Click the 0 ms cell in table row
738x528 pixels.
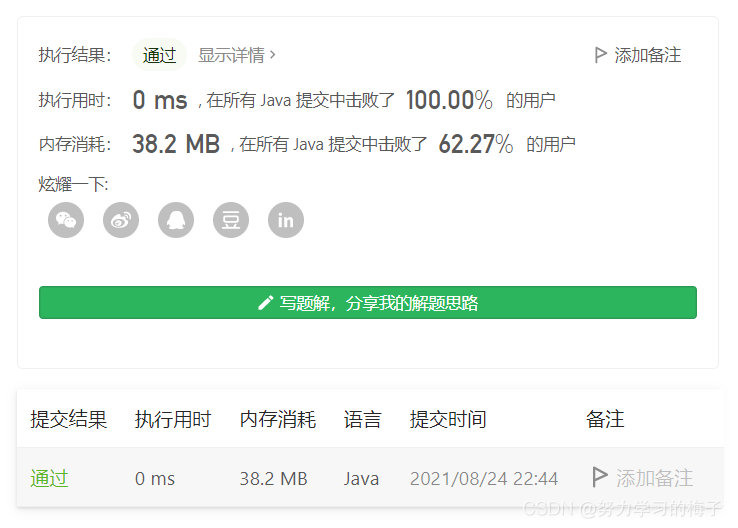coord(155,479)
